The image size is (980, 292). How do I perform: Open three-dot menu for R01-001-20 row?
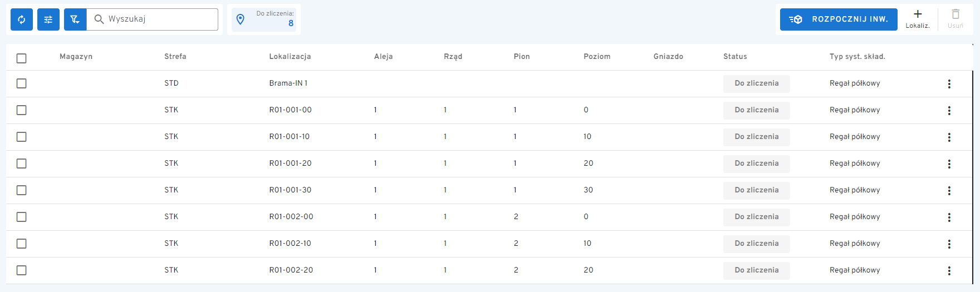[949, 164]
